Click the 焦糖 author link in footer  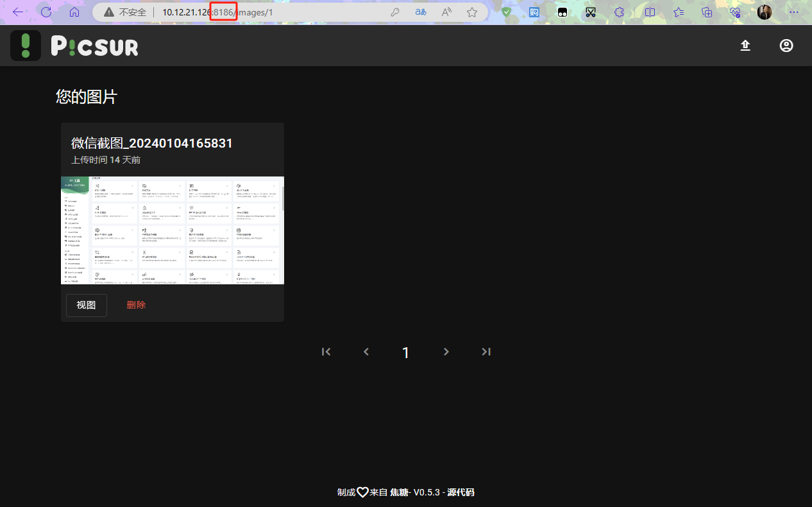[x=399, y=493]
